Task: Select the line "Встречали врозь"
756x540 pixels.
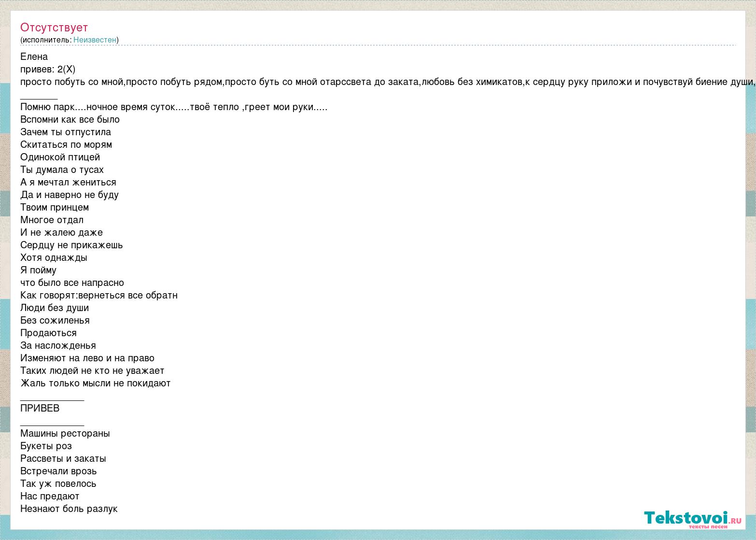Action: coord(58,471)
